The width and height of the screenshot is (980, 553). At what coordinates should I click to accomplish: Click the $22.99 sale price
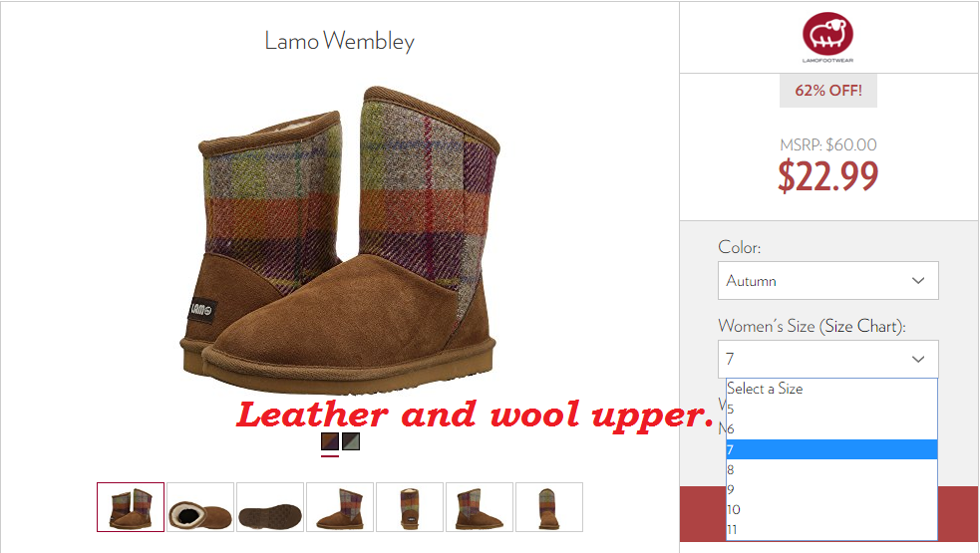coord(828,176)
